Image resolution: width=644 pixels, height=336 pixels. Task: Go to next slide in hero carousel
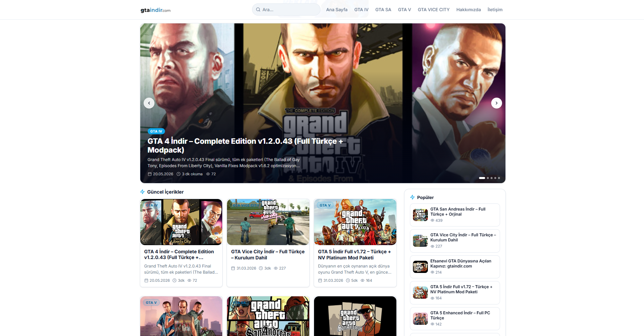click(497, 103)
